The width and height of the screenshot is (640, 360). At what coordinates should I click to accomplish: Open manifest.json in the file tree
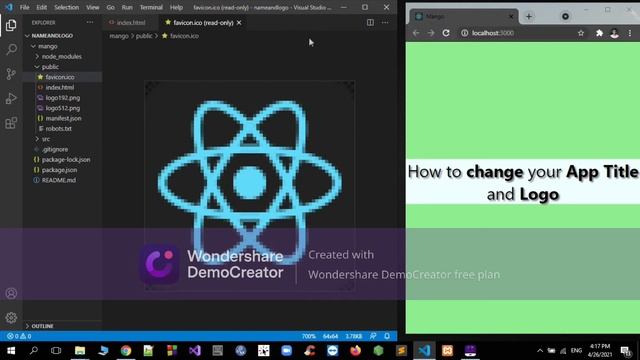click(x=63, y=118)
